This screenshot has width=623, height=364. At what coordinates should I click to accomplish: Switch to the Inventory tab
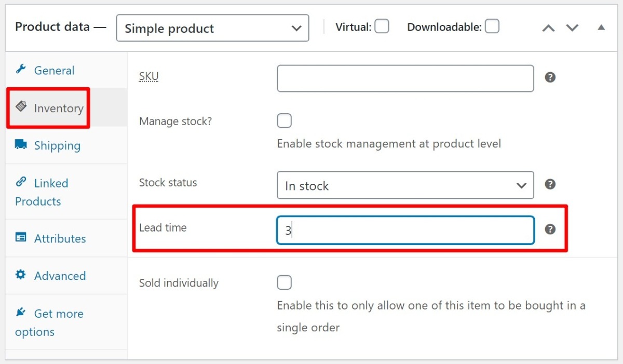point(58,108)
